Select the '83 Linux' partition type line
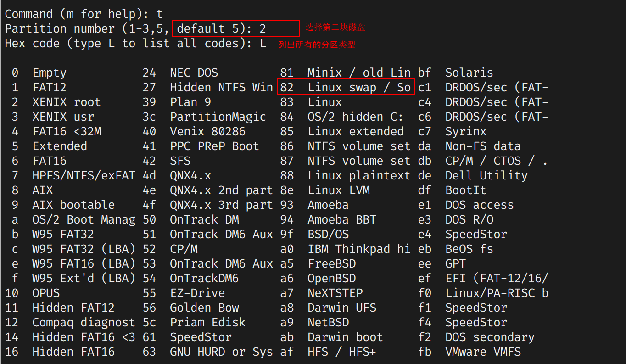The height and width of the screenshot is (364, 626). [x=311, y=102]
